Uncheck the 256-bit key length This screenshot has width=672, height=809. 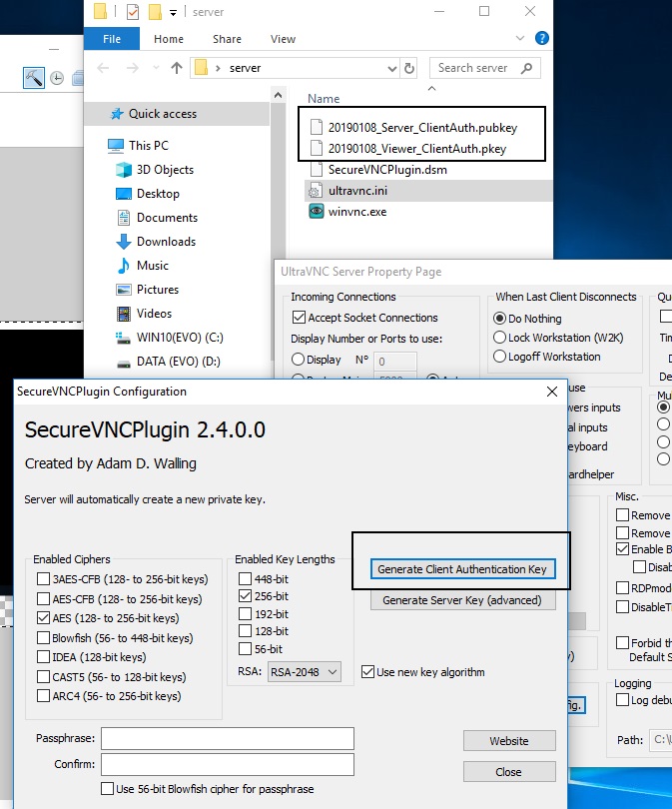[245, 596]
